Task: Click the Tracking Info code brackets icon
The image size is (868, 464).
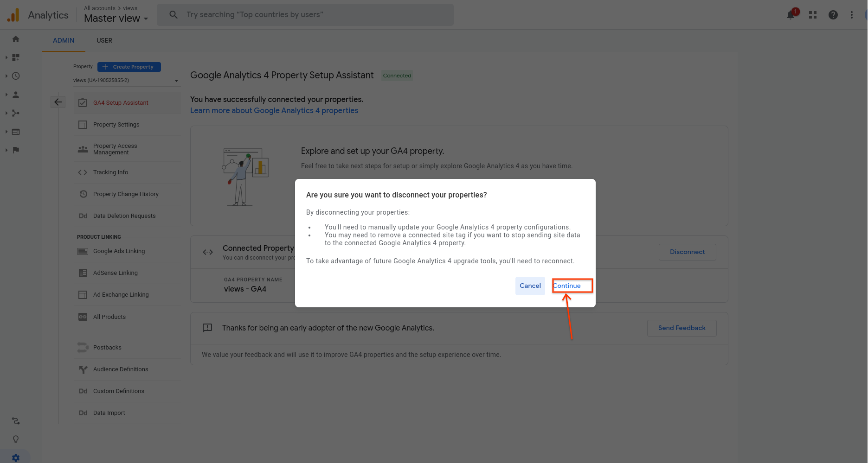Action: [83, 172]
